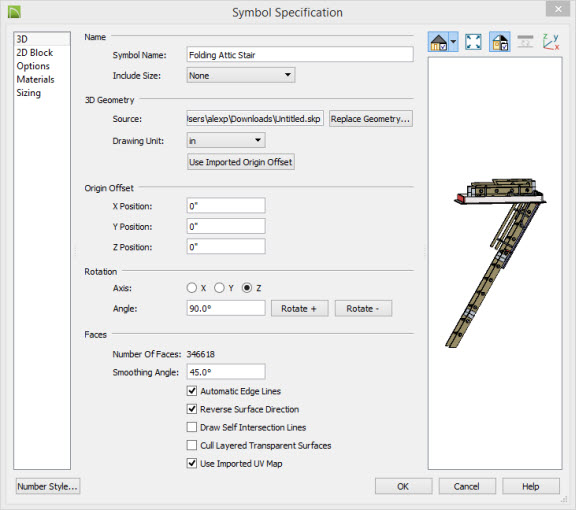
Task: Click the Rotate + button
Action: pyautogui.click(x=299, y=308)
